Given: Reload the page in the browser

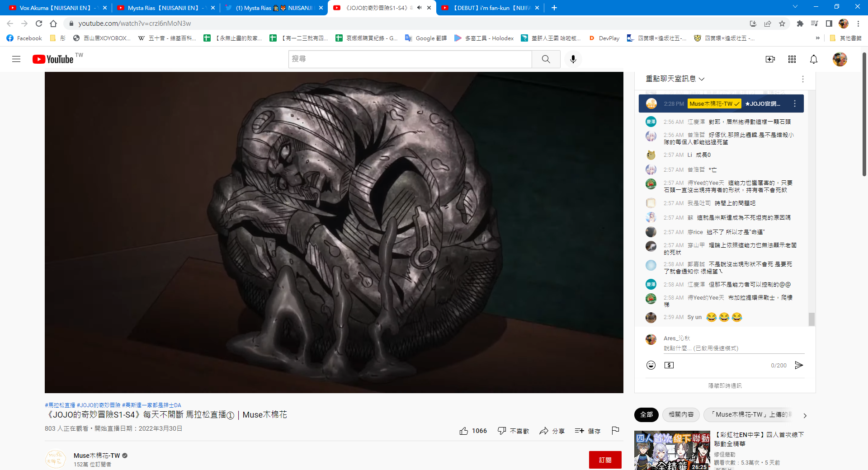Looking at the screenshot, I should pyautogui.click(x=39, y=23).
